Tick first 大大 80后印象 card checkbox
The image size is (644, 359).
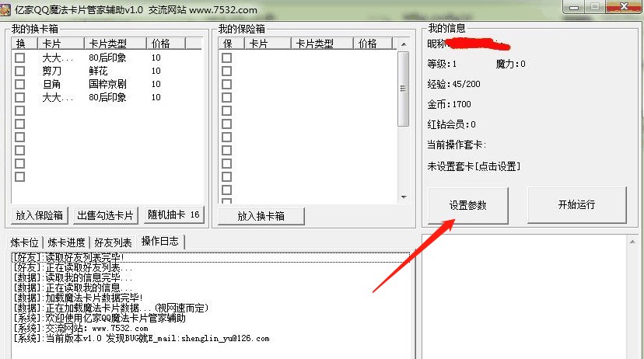click(19, 58)
